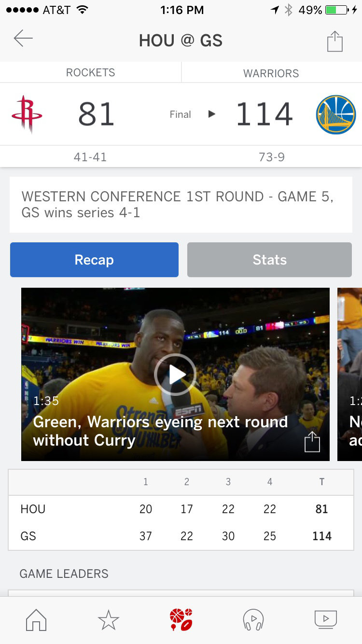Open the Watch TV icon
The height and width of the screenshot is (644, 362).
(x=325, y=619)
